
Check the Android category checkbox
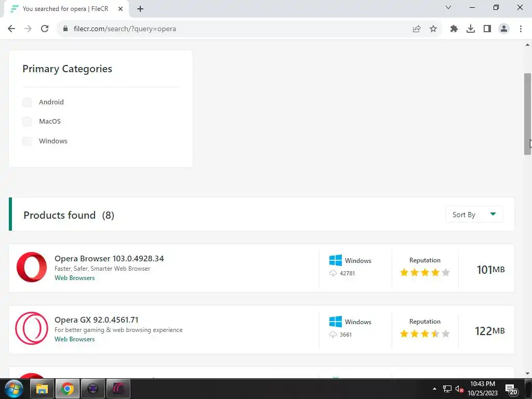27,102
